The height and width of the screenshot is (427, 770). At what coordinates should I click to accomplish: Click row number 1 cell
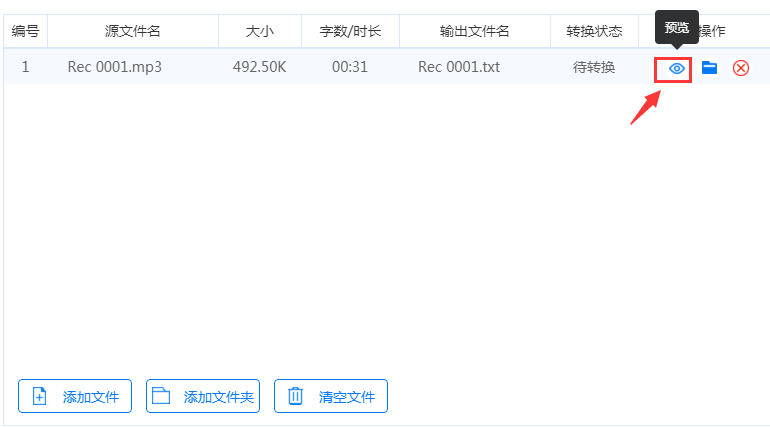[x=26, y=67]
